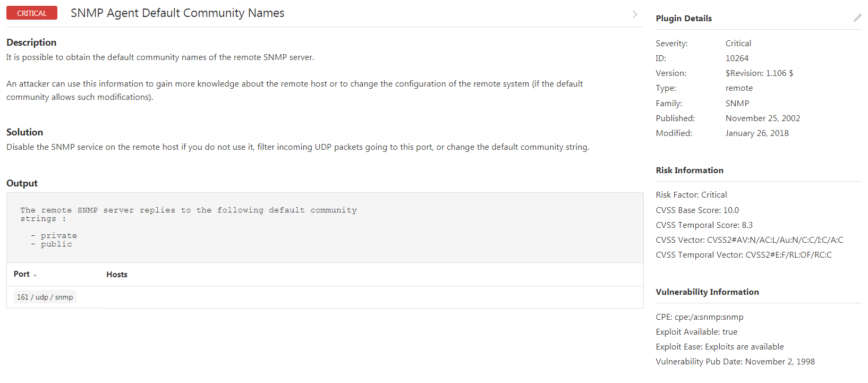
Task: Click the right chevron beside the plugin title
Action: point(635,14)
